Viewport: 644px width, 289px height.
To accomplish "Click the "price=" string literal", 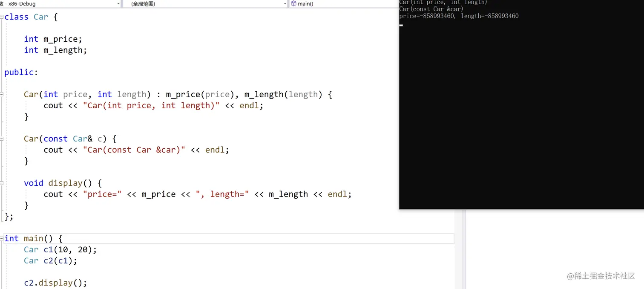I will pyautogui.click(x=102, y=194).
